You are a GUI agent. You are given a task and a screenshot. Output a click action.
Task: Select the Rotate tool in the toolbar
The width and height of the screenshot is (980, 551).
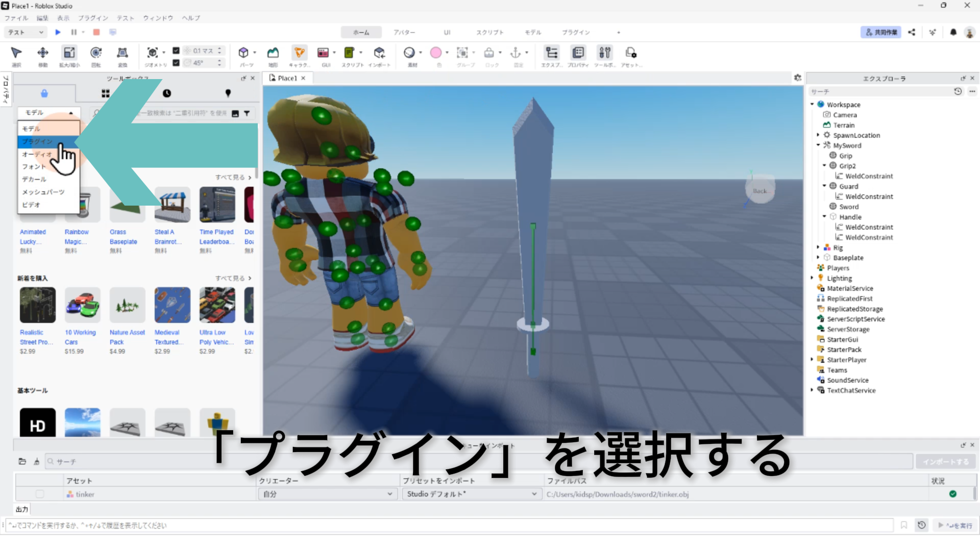pyautogui.click(x=96, y=53)
